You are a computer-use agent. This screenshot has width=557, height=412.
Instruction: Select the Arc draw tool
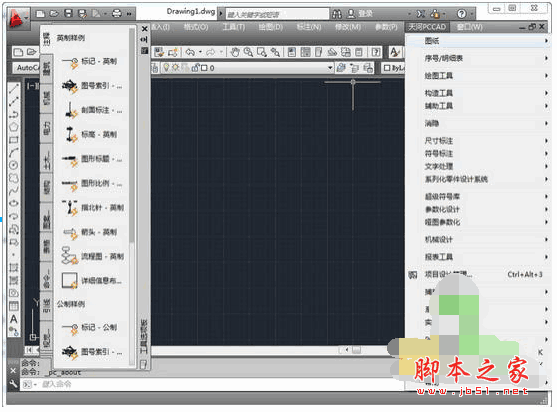point(13,153)
